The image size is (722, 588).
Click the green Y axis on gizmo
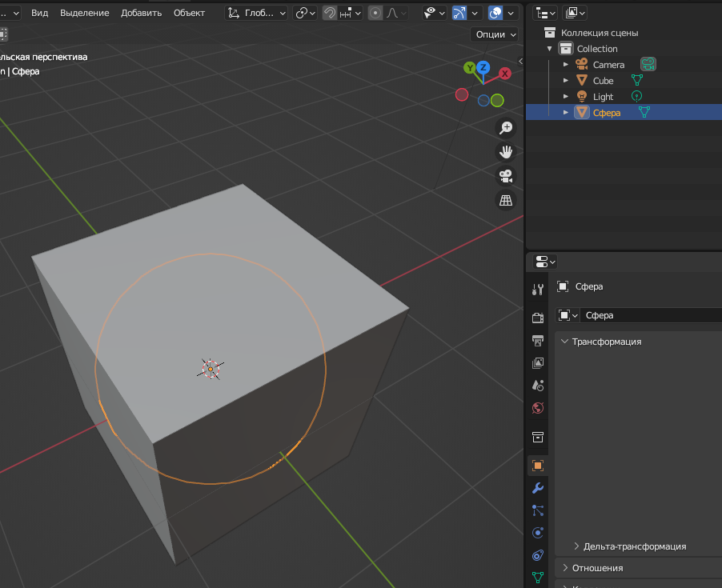click(470, 68)
